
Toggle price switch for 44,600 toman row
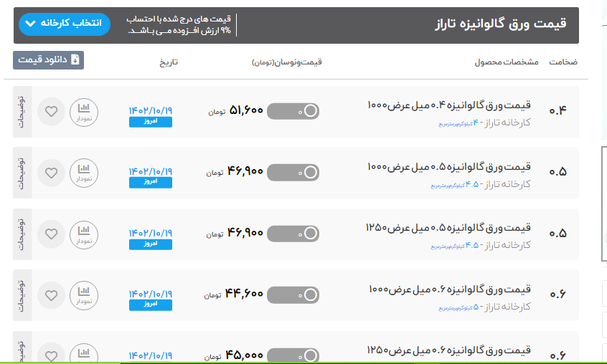click(293, 294)
